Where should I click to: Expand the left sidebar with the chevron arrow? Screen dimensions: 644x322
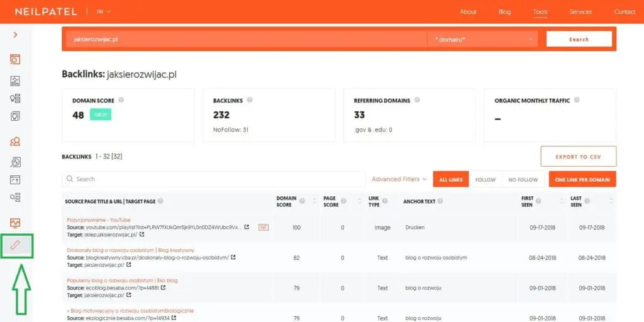15,35
